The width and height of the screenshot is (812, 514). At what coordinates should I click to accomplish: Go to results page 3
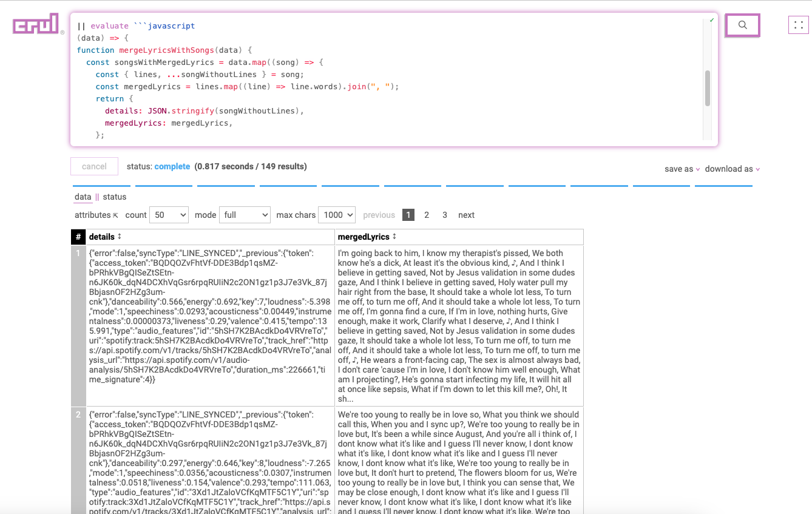point(445,215)
